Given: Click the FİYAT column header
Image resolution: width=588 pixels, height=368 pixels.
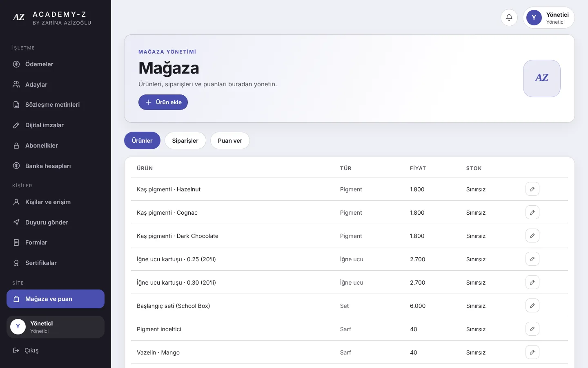Looking at the screenshot, I should [x=418, y=168].
